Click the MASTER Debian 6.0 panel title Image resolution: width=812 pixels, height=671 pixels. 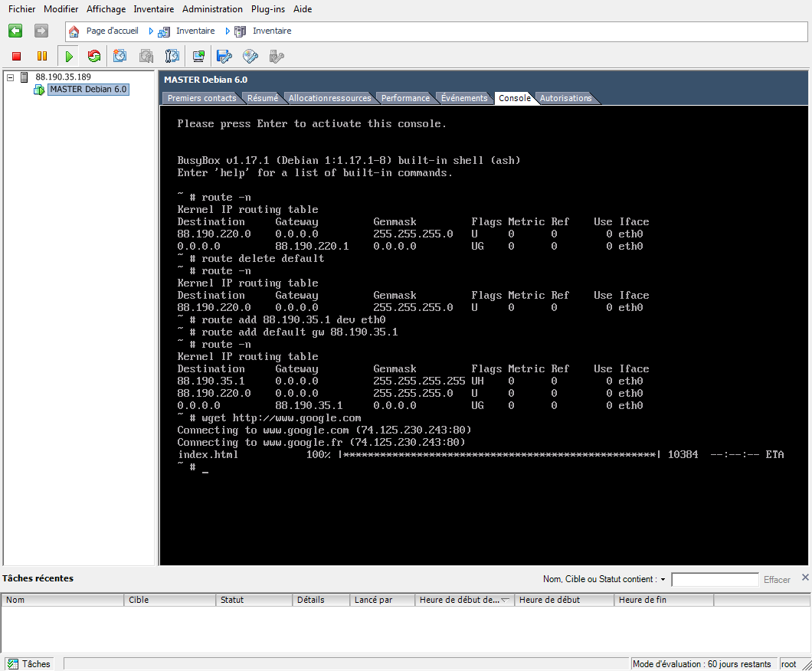205,80
